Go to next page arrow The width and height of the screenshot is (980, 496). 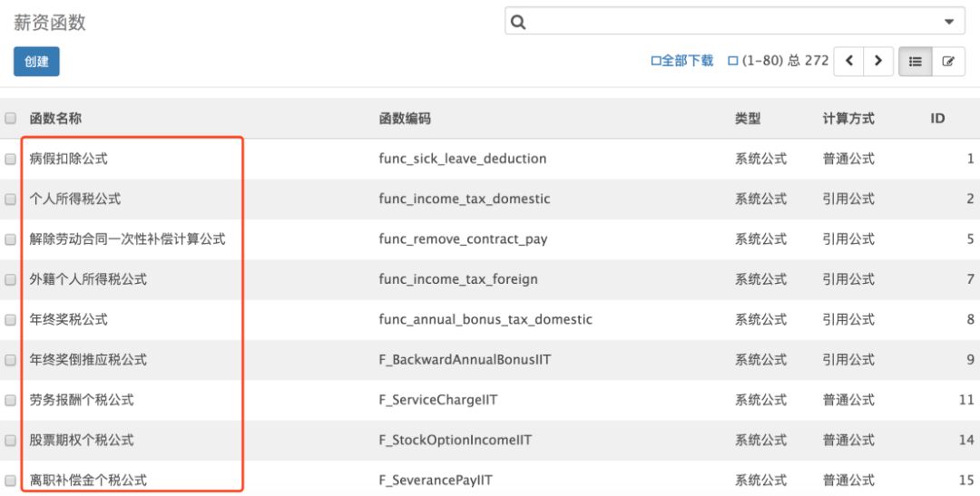[x=877, y=61]
